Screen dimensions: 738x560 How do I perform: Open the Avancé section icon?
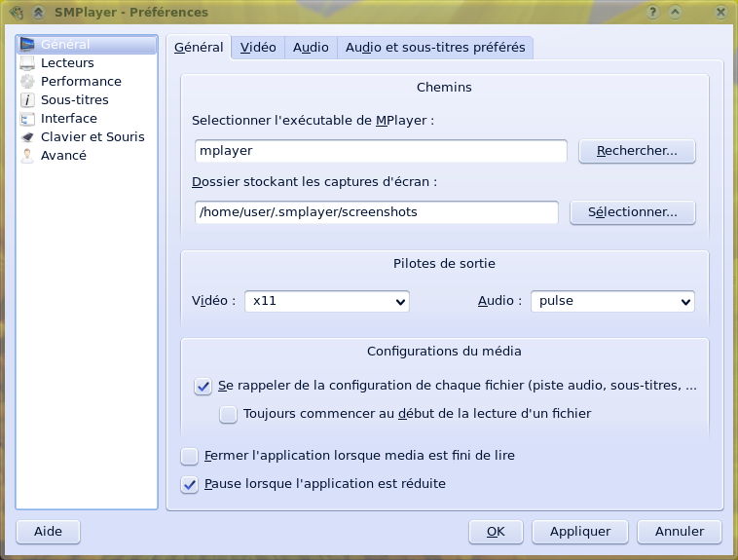(x=27, y=156)
